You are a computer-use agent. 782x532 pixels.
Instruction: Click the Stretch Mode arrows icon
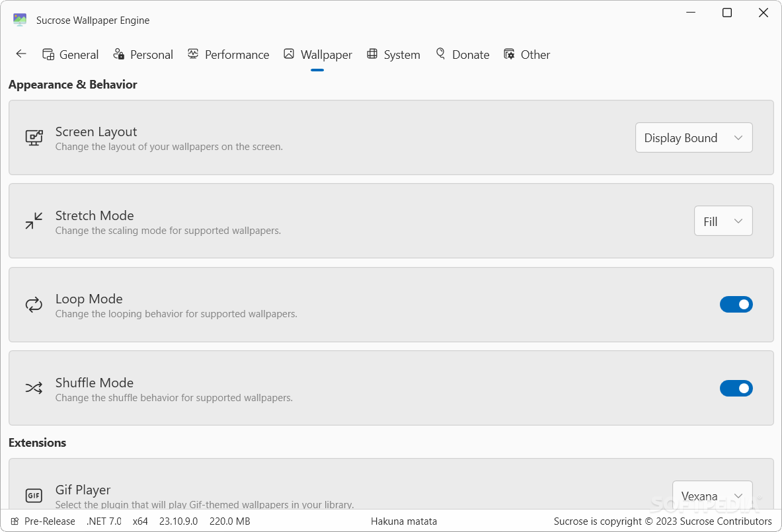pyautogui.click(x=34, y=221)
